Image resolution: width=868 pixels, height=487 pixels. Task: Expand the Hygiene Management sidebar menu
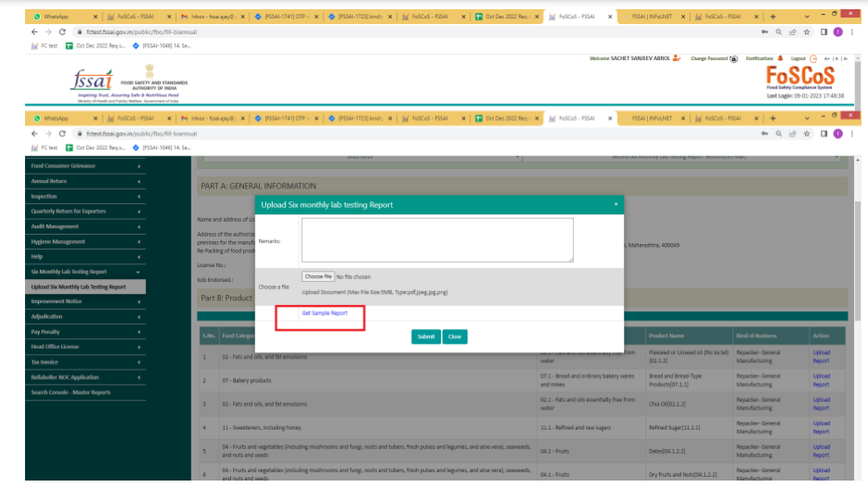click(x=86, y=241)
